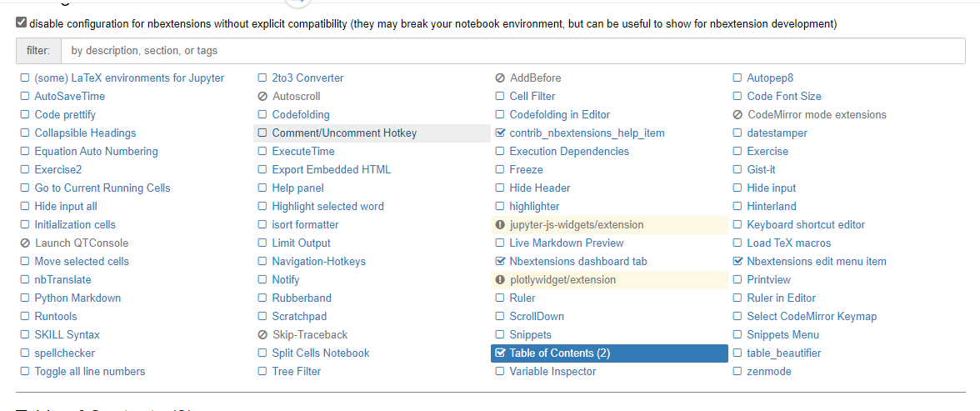
Task: Click disabled icon by CodeMirror mode extensions
Action: pyautogui.click(x=737, y=115)
